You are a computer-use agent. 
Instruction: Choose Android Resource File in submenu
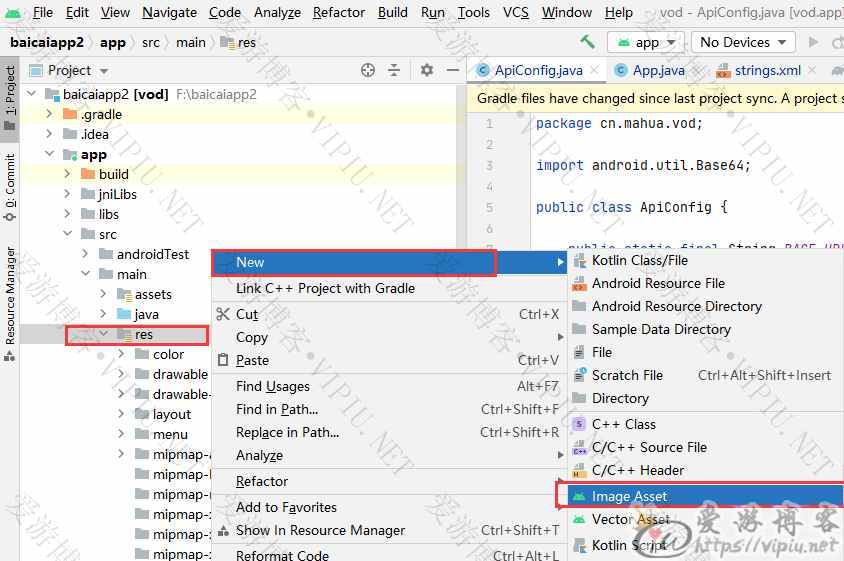(x=705, y=283)
